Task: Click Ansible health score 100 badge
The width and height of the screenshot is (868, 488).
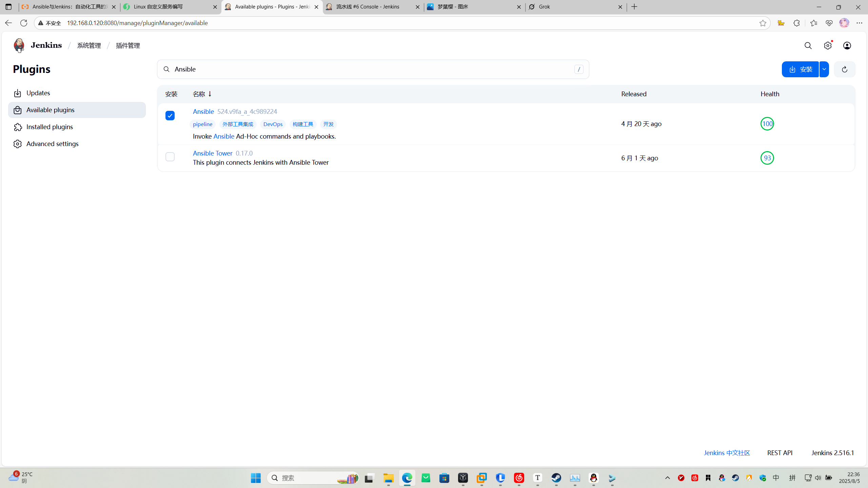Action: pyautogui.click(x=767, y=124)
